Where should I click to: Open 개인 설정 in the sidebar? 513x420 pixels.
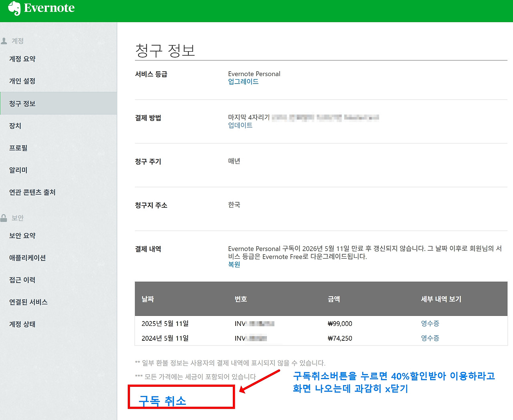(x=22, y=81)
